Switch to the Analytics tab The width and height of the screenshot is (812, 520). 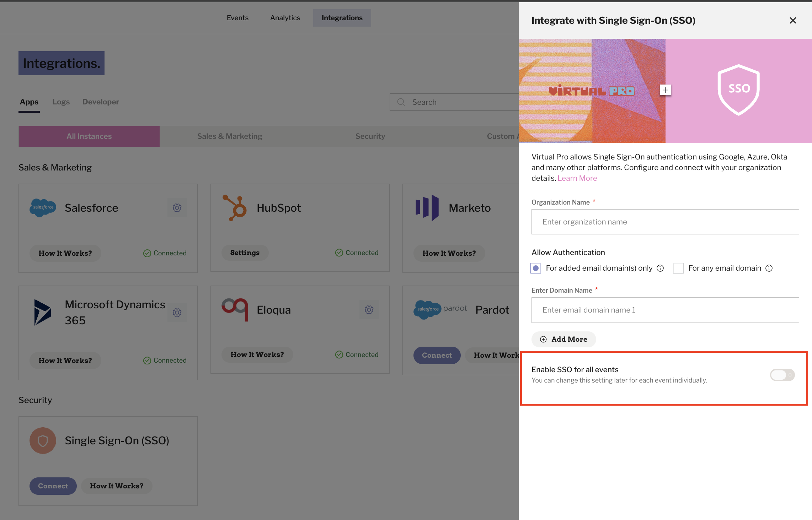tap(285, 18)
